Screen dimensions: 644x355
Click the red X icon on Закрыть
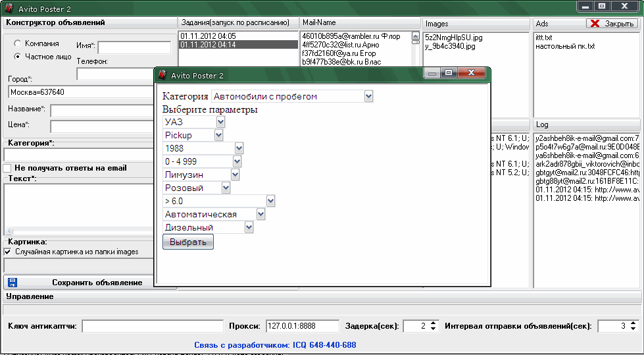[x=595, y=24]
